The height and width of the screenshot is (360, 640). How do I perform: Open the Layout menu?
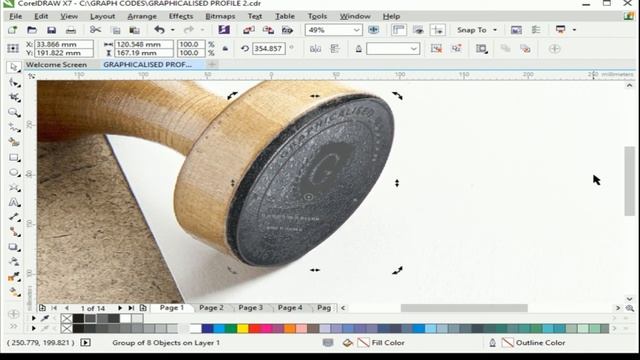tap(102, 16)
